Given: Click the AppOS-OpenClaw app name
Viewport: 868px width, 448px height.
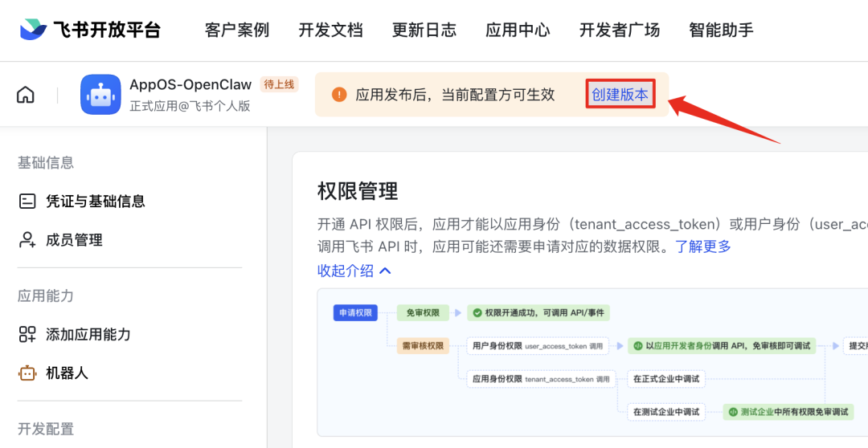Looking at the screenshot, I should [x=190, y=84].
